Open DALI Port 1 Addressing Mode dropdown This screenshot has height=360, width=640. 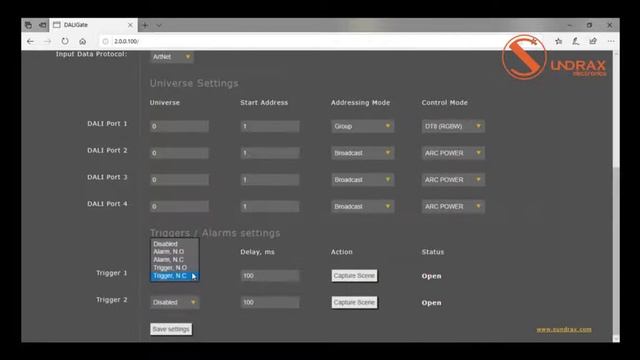coord(362,126)
